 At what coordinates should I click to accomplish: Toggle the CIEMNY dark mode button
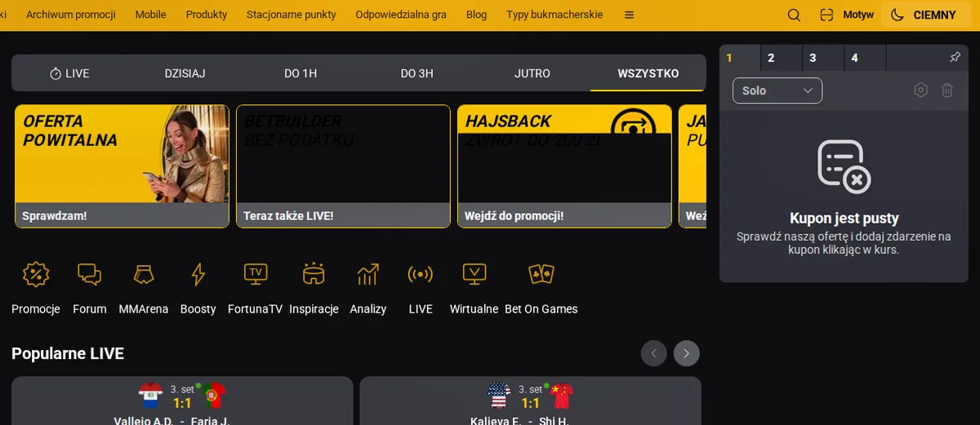[x=926, y=15]
